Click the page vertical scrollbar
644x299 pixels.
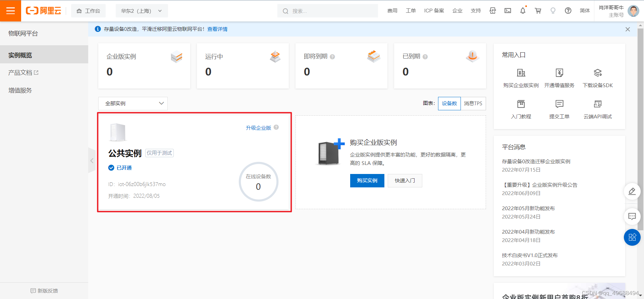(641, 129)
